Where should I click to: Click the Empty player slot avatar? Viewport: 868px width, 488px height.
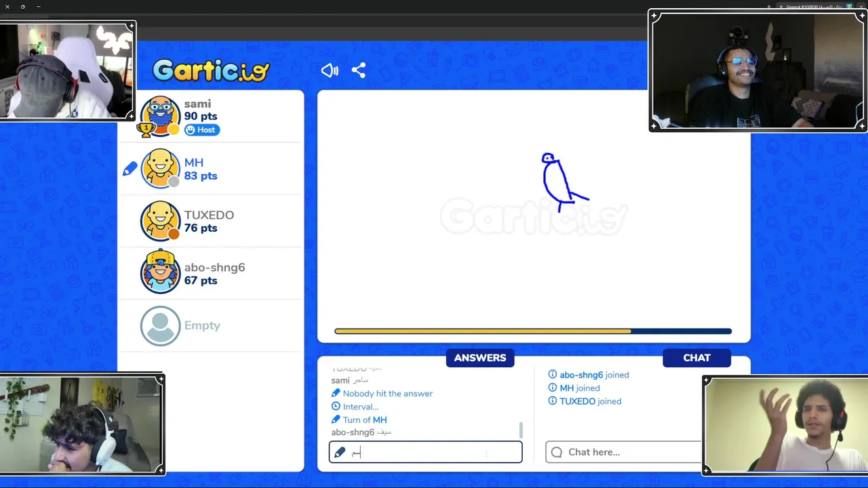(160, 326)
